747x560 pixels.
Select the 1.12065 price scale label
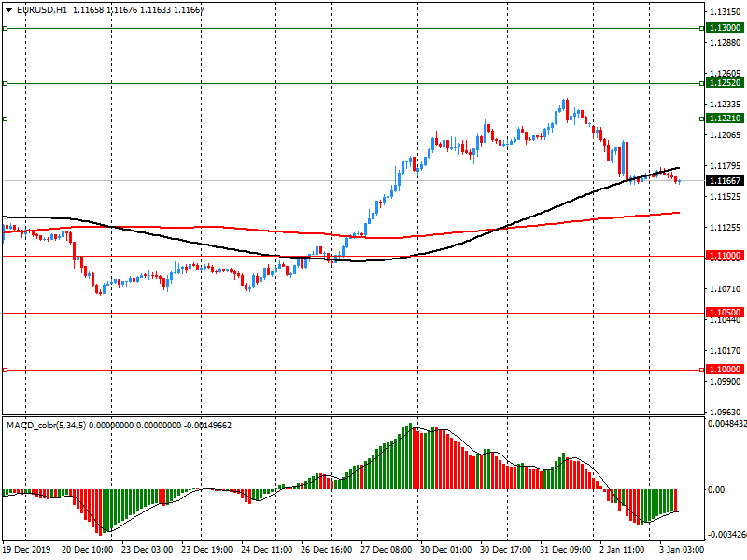[726, 135]
